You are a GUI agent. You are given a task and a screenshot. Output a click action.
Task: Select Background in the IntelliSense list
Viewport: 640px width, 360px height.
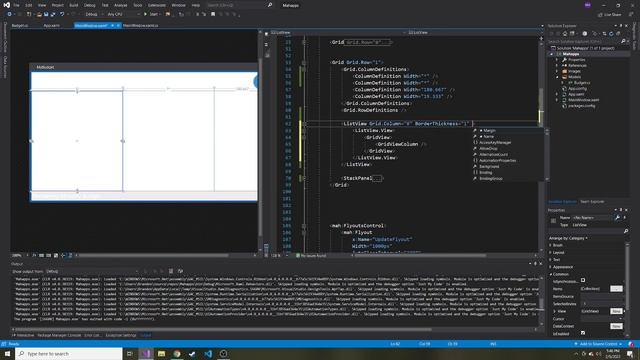pyautogui.click(x=489, y=167)
